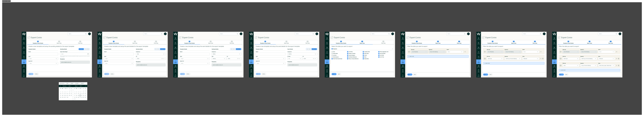Click Name field in the Export Date Range frame
The height and width of the screenshot is (117, 644).
pos(43,54)
